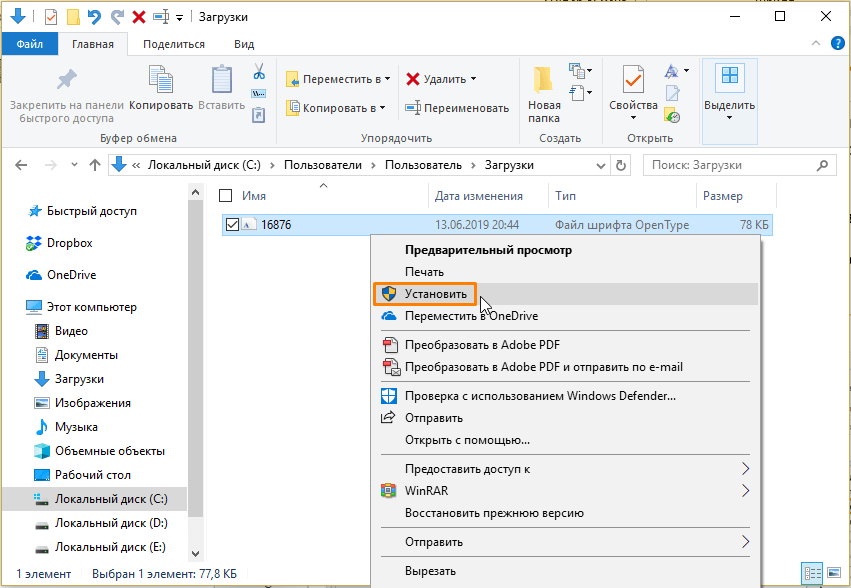
Task: Open the Удалить dropdown arrow
Action: [473, 79]
